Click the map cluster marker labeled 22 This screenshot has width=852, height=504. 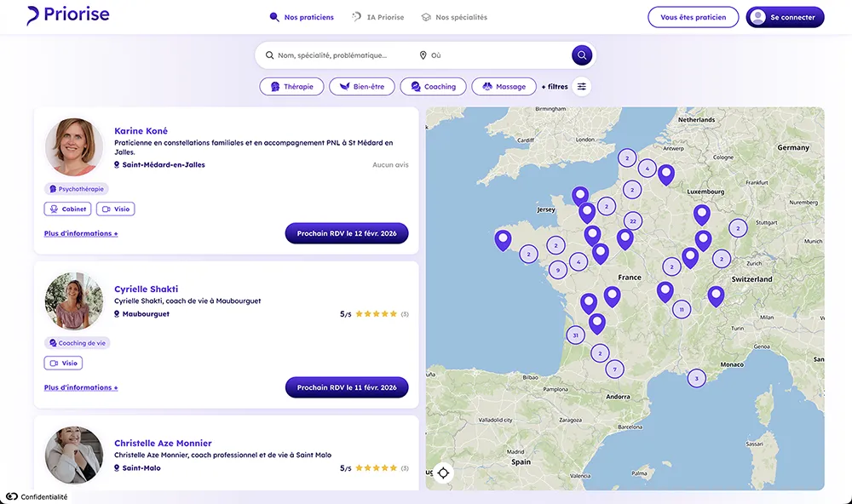[633, 221]
